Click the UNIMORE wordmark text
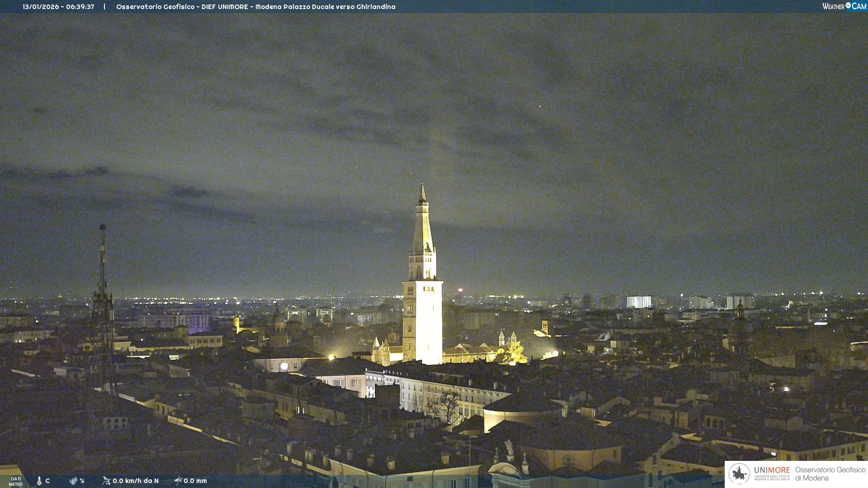Viewport: 868px width, 488px height. (772, 470)
